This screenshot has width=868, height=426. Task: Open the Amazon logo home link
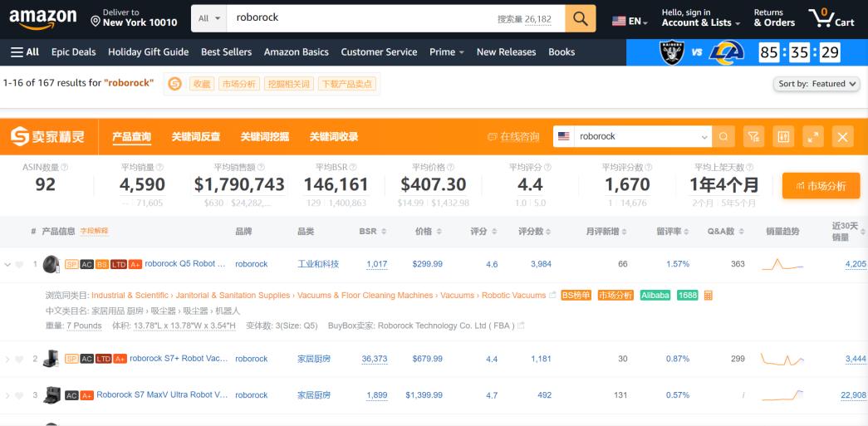(43, 20)
